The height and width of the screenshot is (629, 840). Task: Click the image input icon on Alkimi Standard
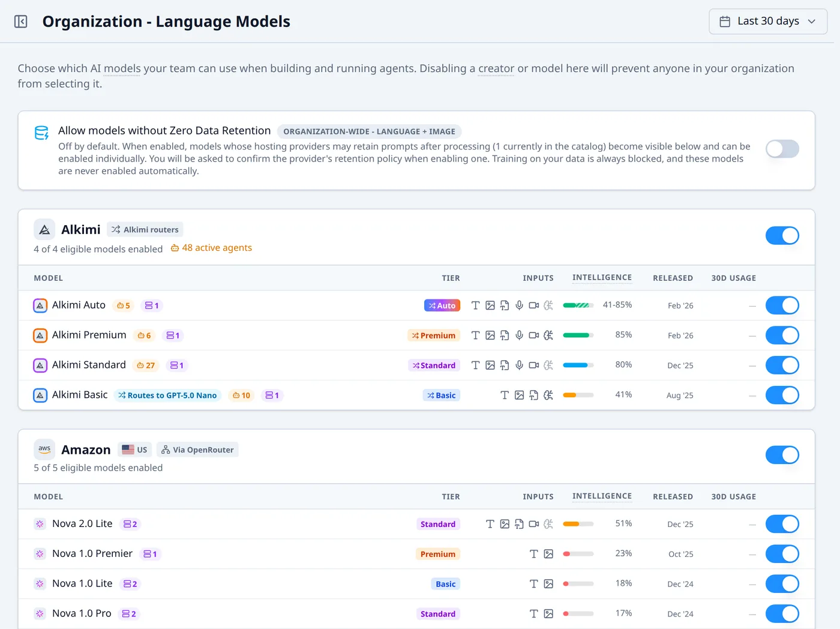coord(490,366)
